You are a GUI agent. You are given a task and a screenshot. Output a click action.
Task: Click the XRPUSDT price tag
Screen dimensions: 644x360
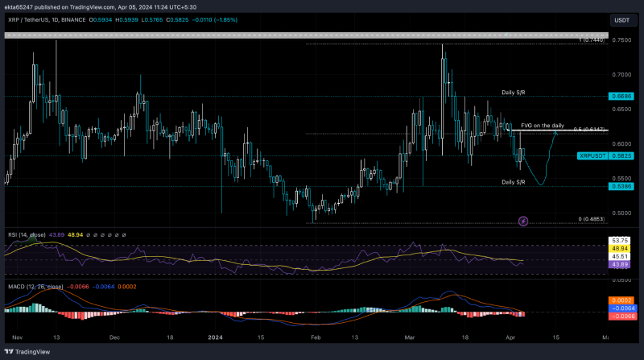(592, 155)
